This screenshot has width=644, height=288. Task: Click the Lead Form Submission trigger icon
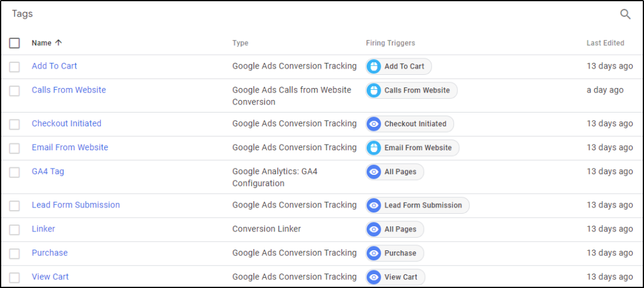(x=374, y=206)
